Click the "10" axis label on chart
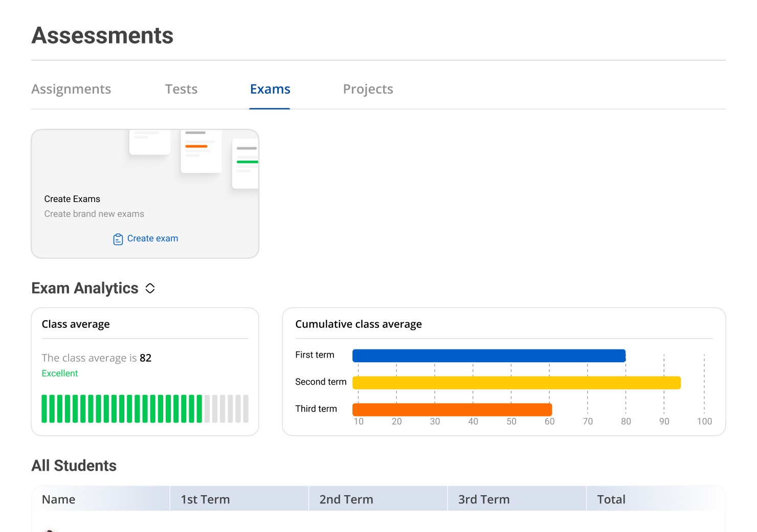The width and height of the screenshot is (757, 532). tap(359, 422)
